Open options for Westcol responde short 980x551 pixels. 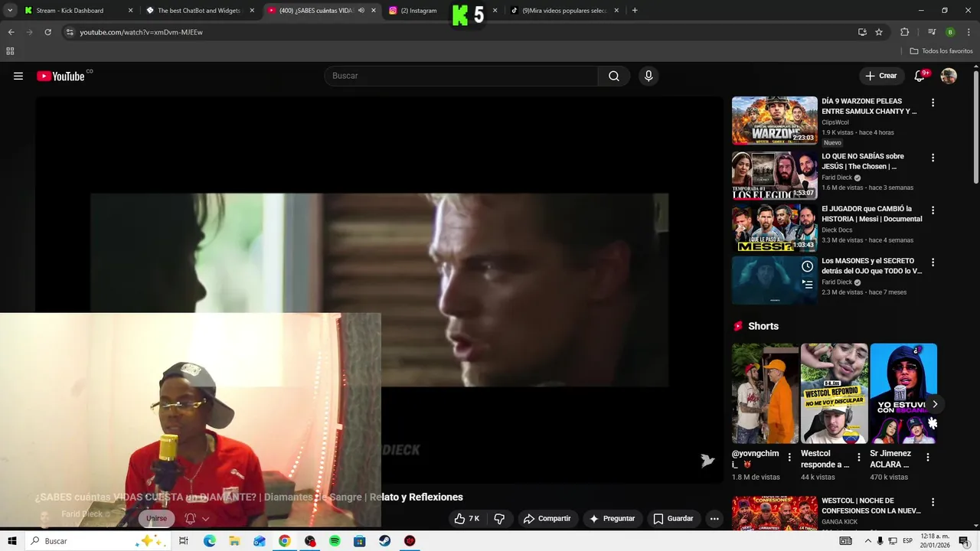tap(858, 457)
